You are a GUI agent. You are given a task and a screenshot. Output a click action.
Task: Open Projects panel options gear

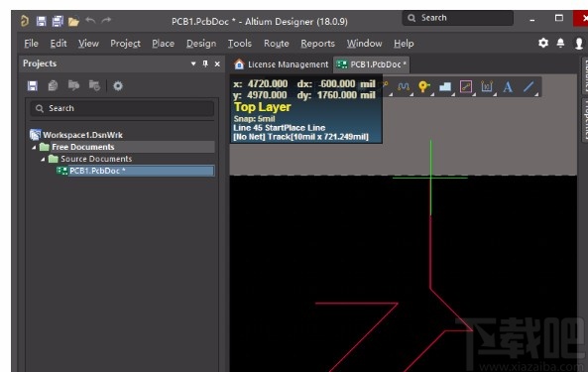coord(118,86)
